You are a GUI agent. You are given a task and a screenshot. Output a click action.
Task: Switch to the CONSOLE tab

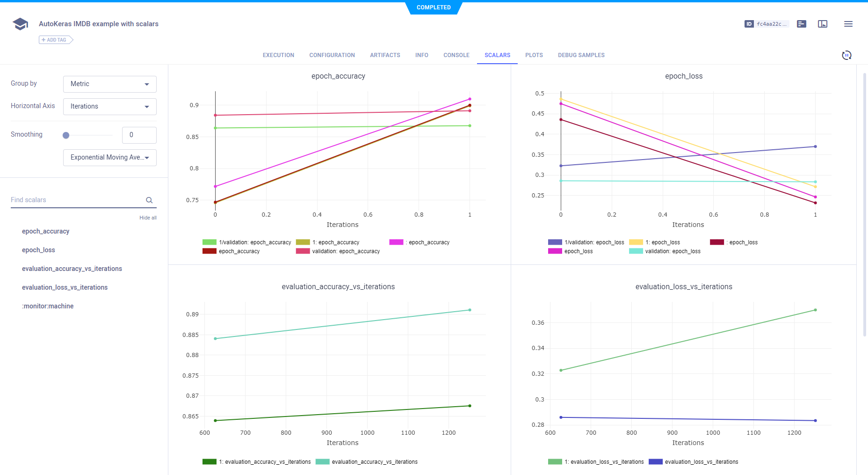(x=456, y=55)
